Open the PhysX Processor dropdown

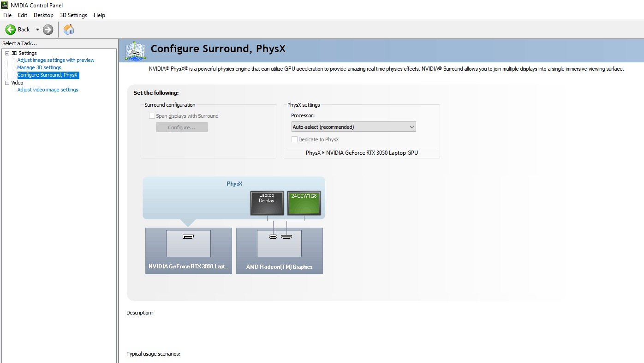(354, 127)
